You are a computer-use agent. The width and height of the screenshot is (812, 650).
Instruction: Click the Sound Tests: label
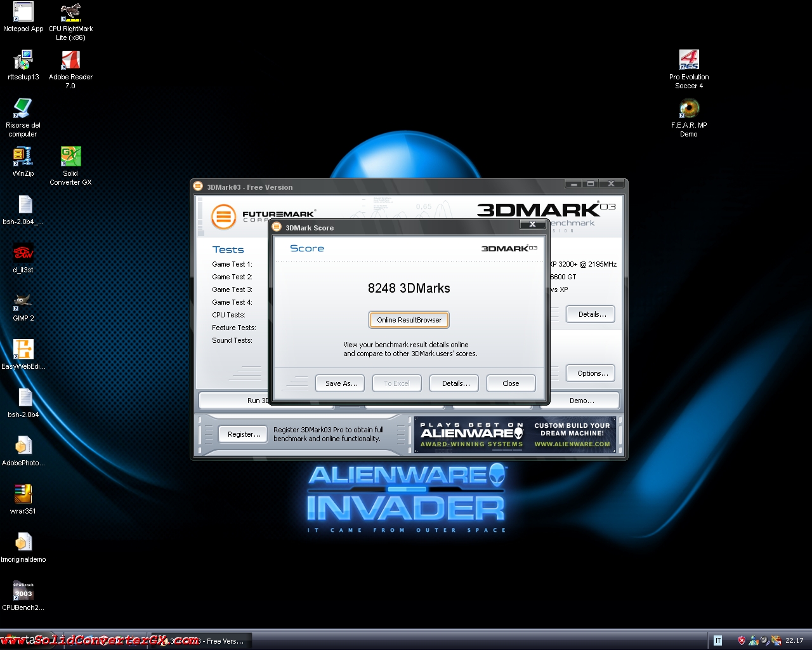coord(232,340)
